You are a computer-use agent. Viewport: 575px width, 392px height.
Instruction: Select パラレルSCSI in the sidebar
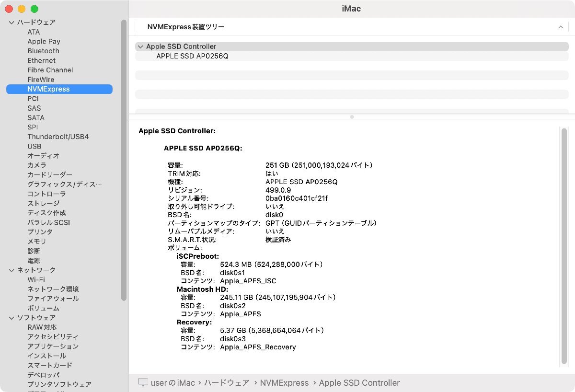pyautogui.click(x=48, y=222)
